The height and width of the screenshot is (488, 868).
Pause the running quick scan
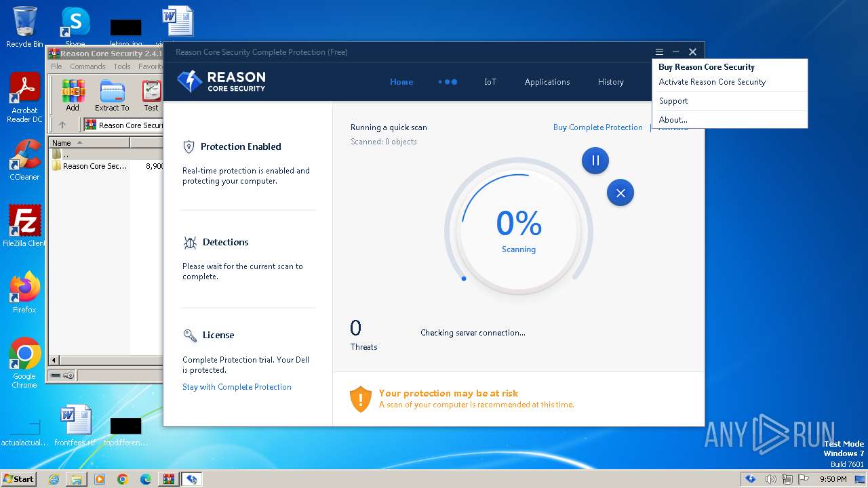pyautogui.click(x=595, y=161)
